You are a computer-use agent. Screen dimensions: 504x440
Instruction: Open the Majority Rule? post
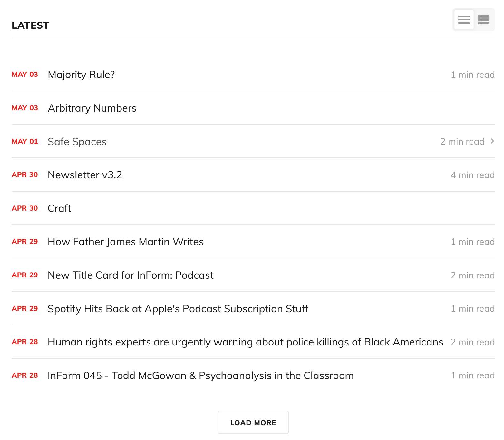click(81, 75)
